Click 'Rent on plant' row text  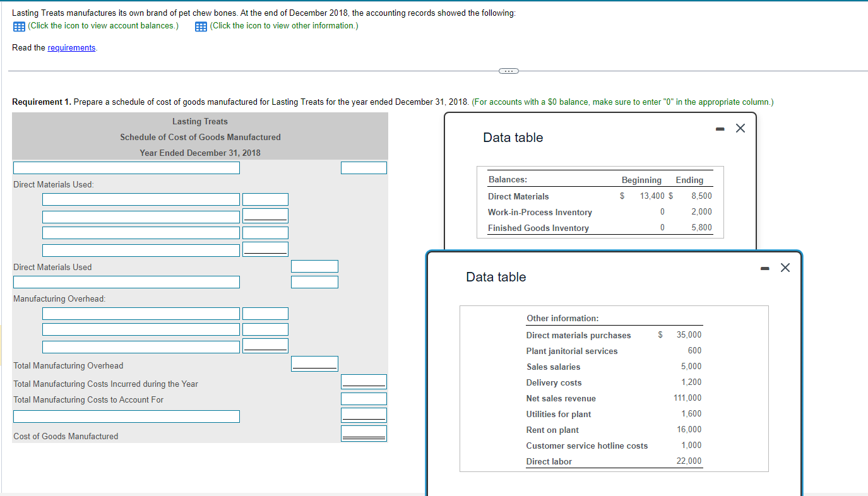tap(552, 430)
